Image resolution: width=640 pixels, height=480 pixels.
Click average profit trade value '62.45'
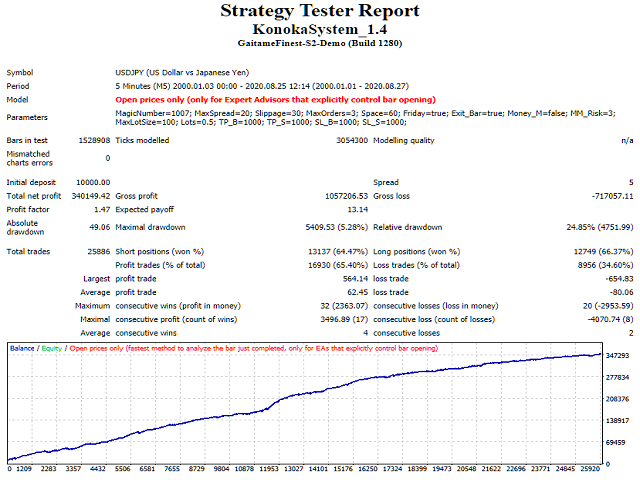pyautogui.click(x=358, y=292)
